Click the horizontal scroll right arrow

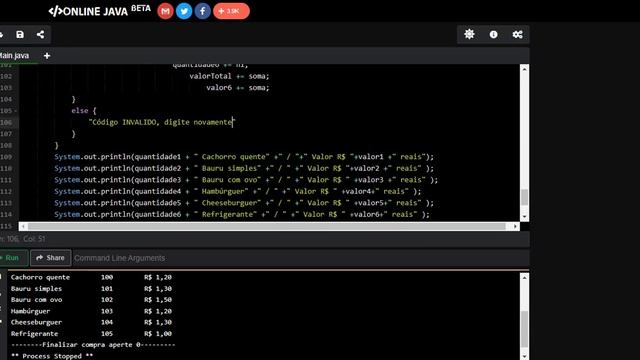(515, 226)
